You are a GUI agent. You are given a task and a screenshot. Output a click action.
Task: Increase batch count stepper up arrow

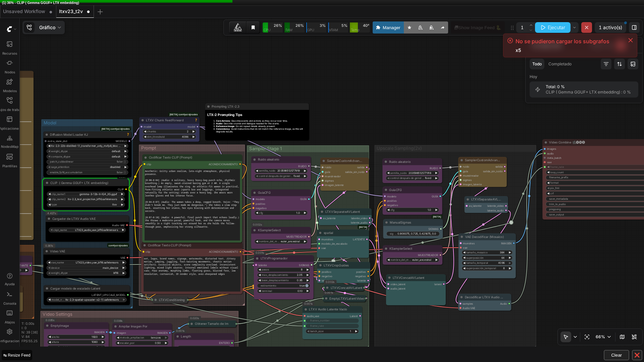(x=531, y=25)
